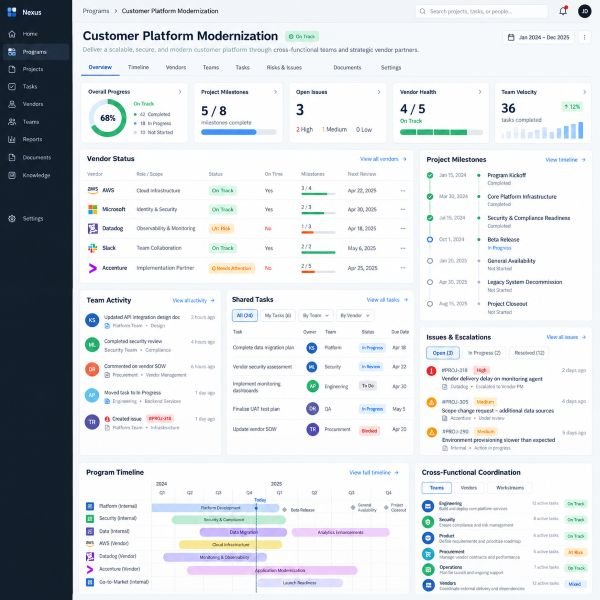600x600 pixels.
Task: Click the Procurement team icon in Coordination
Action: tap(428, 554)
